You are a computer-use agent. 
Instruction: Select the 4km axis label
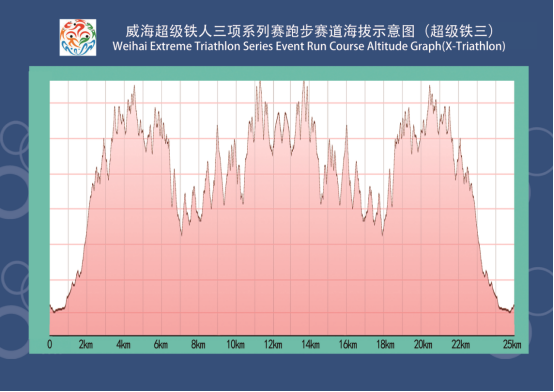tap(123, 344)
